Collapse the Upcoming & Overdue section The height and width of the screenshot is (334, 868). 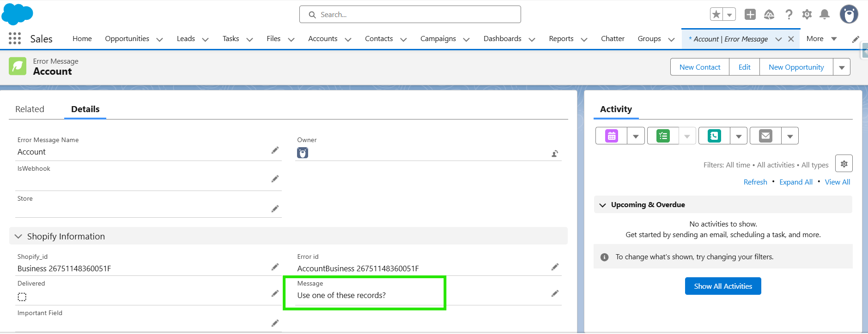pos(602,205)
